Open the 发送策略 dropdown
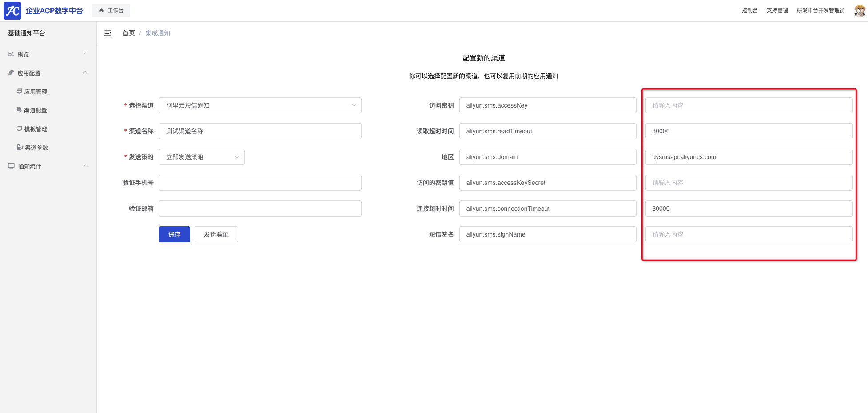Screen dimensions: 868x413 point(202,157)
